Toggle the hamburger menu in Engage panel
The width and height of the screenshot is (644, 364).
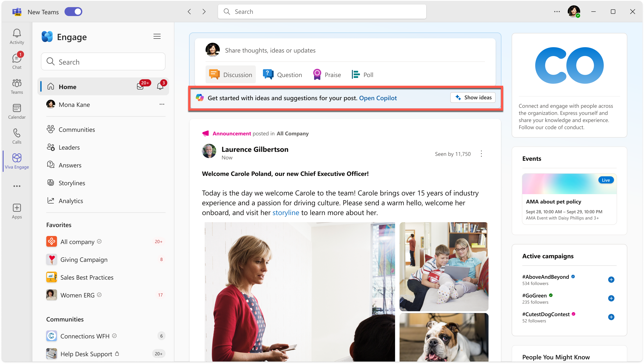(x=157, y=36)
